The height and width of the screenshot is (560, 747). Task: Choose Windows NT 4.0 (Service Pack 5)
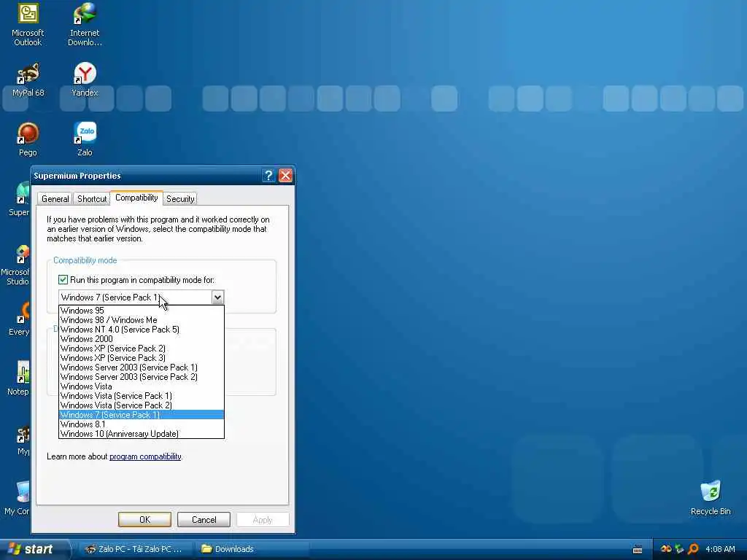coord(141,330)
